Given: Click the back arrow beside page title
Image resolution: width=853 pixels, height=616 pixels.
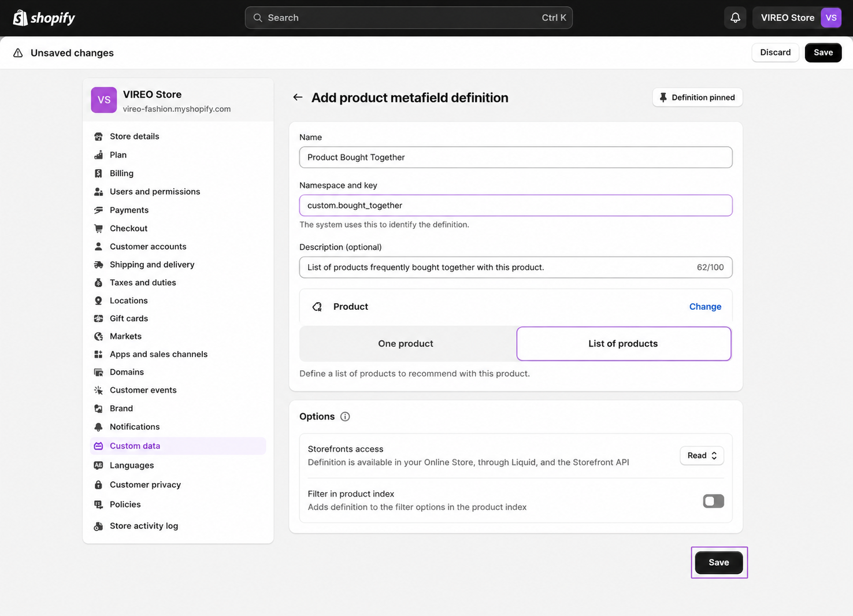Looking at the screenshot, I should (298, 98).
